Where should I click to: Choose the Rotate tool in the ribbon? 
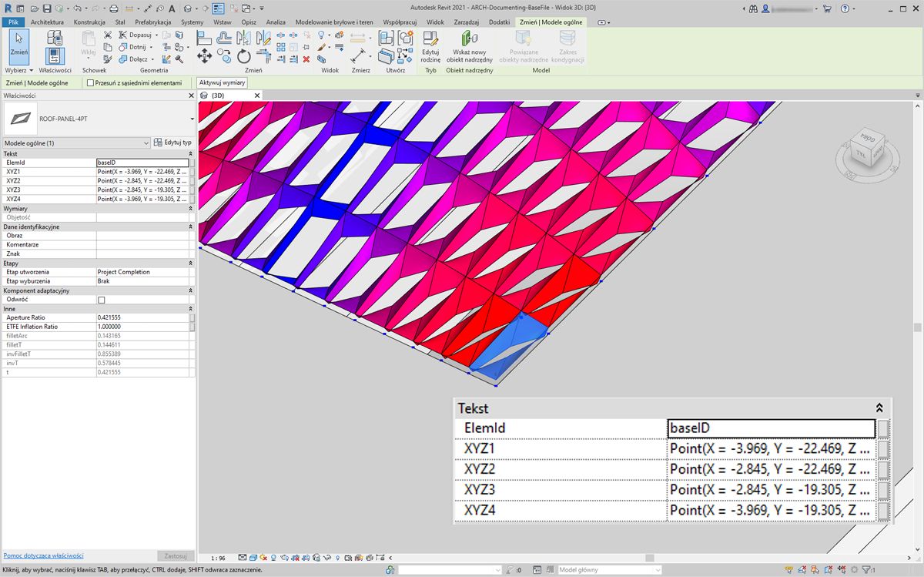244,55
